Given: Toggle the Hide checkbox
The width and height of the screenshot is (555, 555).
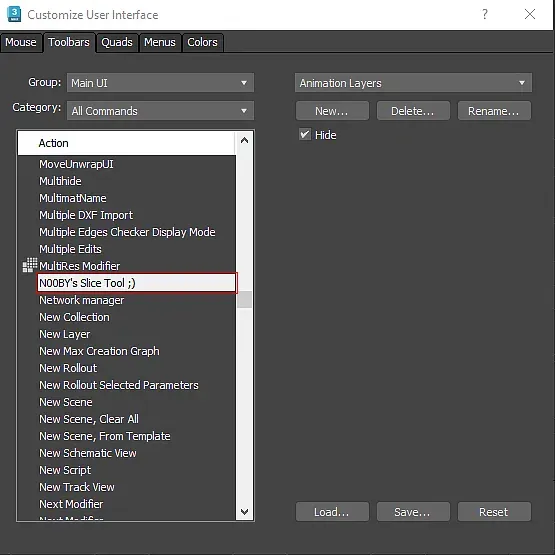Looking at the screenshot, I should (x=305, y=135).
